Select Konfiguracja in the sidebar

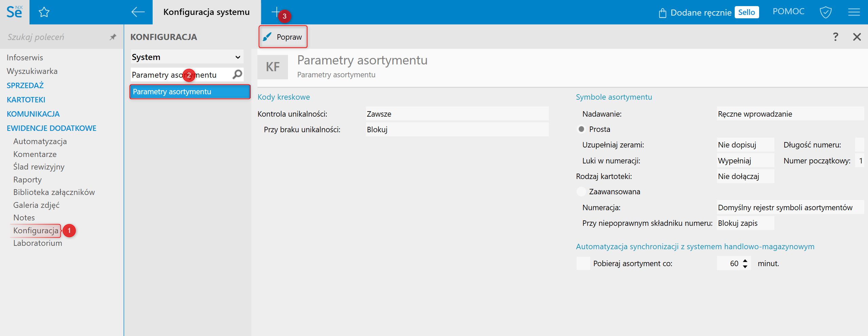36,231
